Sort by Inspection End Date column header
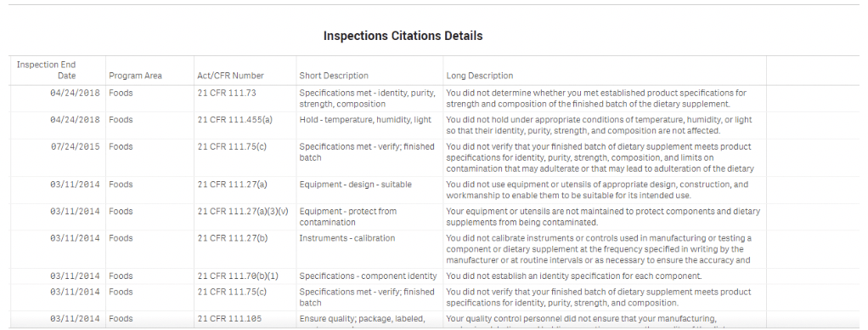This screenshot has height=330, width=868. point(47,70)
